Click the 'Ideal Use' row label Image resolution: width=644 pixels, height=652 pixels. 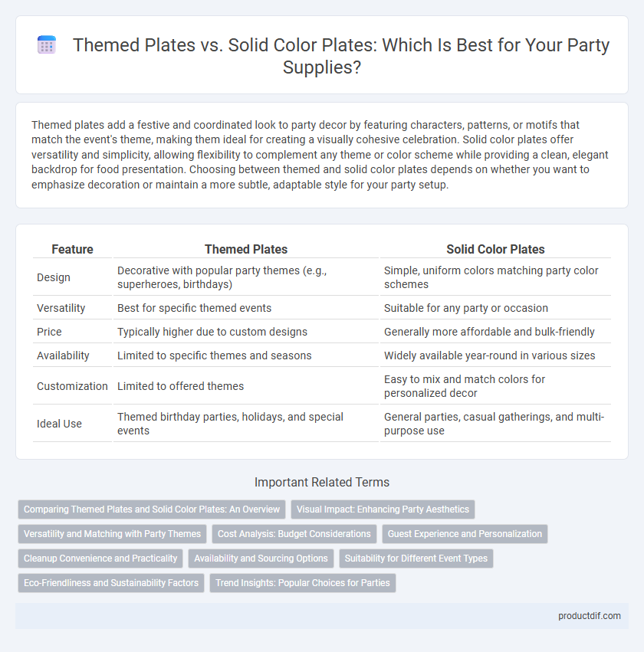59,424
